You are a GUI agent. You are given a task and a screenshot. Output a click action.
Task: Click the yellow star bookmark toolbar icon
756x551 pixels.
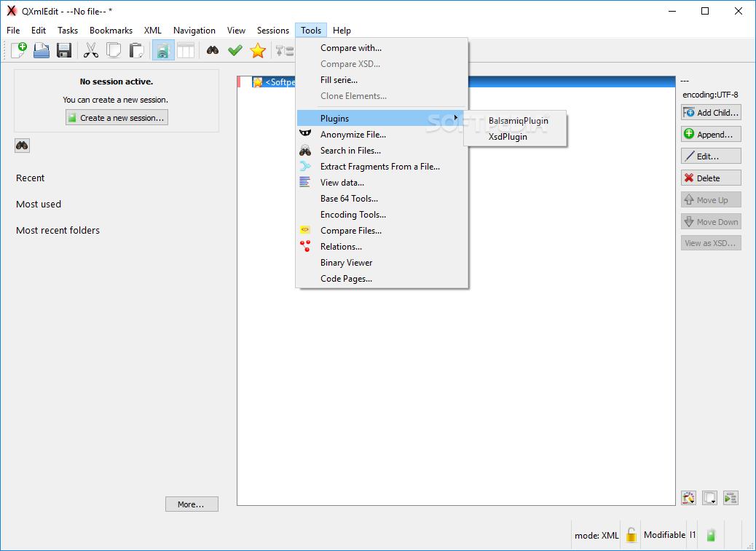tap(258, 50)
